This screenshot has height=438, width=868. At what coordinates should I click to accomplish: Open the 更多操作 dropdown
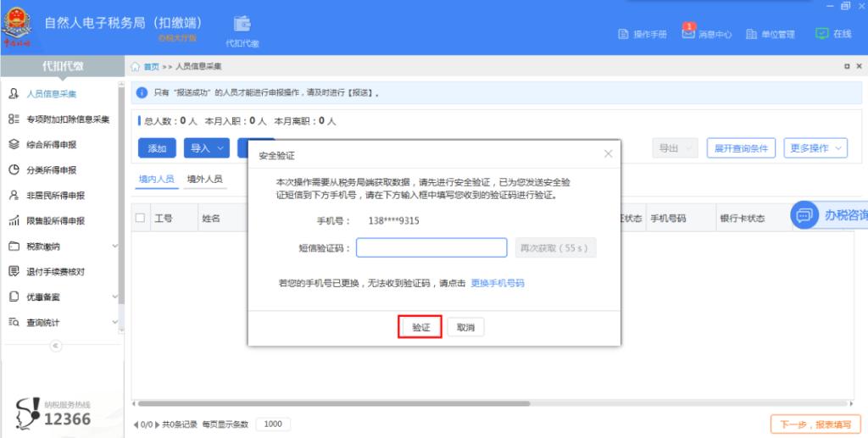[815, 148]
